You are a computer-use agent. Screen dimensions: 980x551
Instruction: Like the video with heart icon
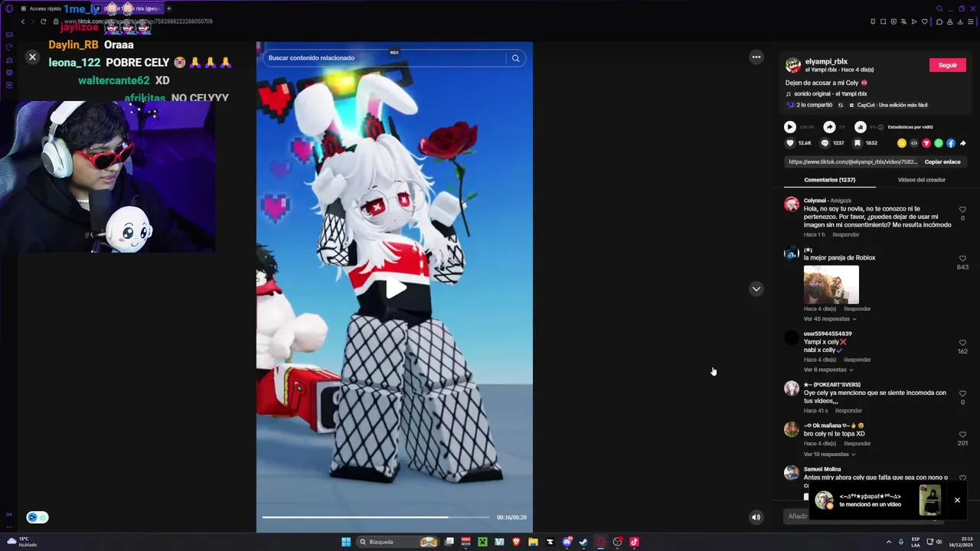[790, 143]
